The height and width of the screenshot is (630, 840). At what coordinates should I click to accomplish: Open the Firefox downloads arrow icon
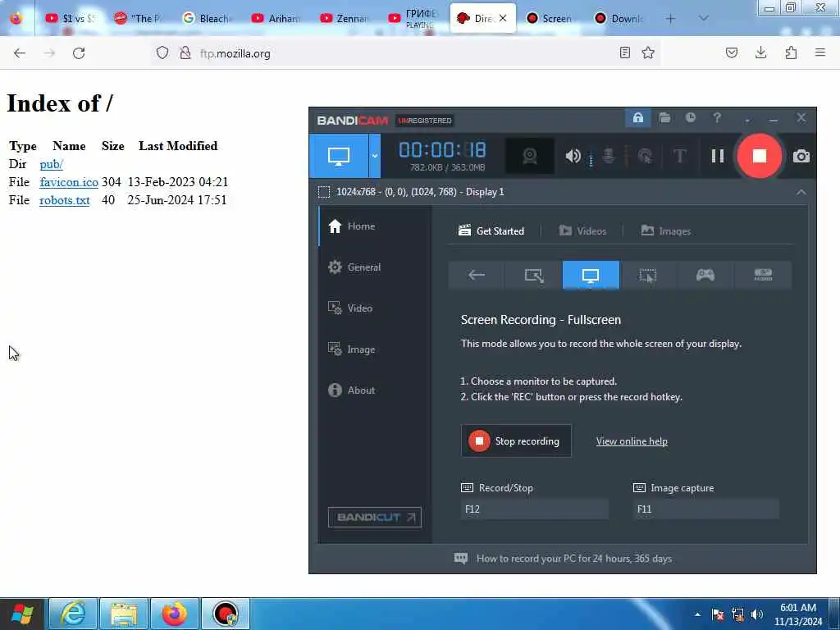(x=760, y=52)
